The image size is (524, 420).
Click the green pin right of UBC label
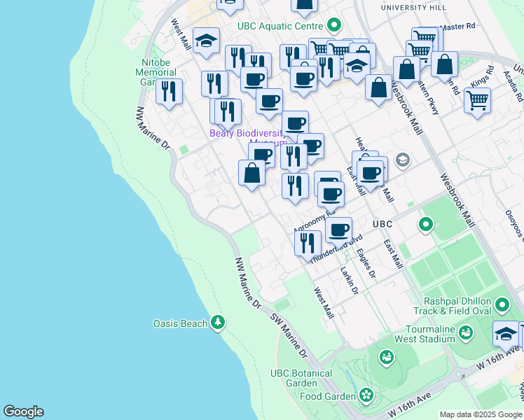426,225
